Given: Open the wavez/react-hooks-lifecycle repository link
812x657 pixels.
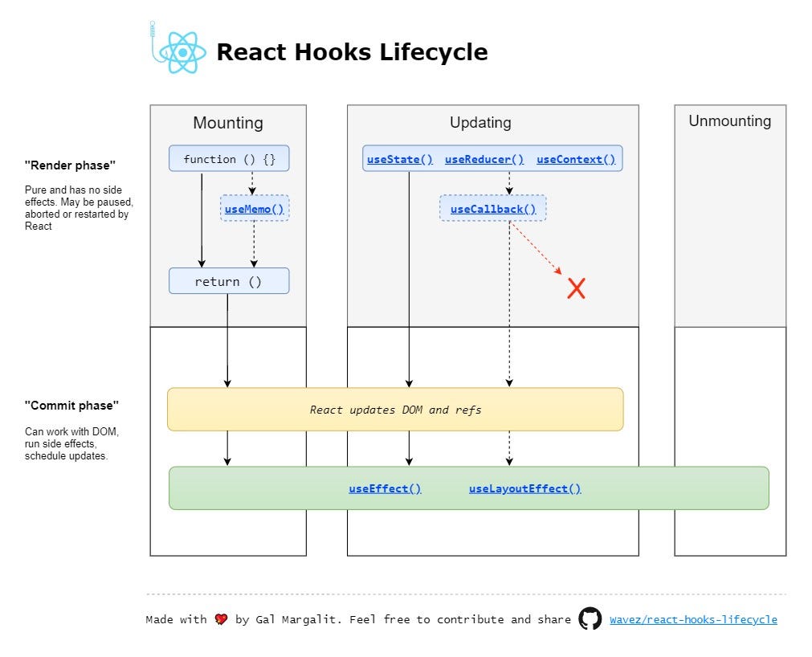Looking at the screenshot, I should tap(693, 620).
